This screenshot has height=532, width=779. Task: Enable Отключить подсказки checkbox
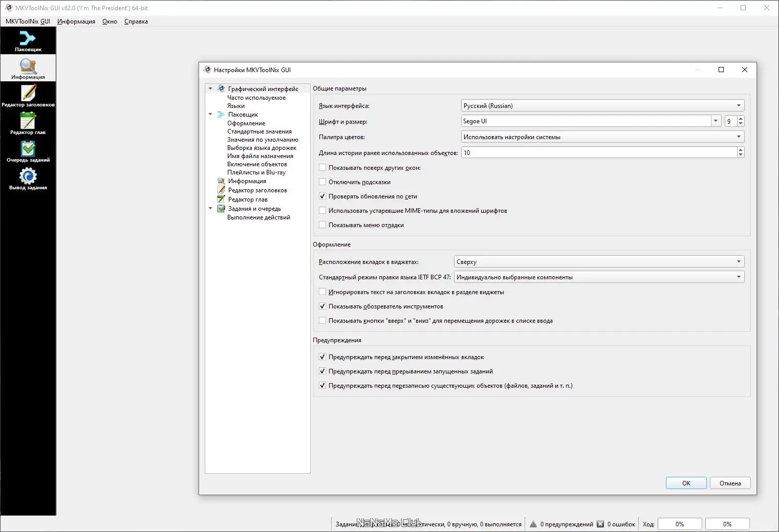point(322,182)
